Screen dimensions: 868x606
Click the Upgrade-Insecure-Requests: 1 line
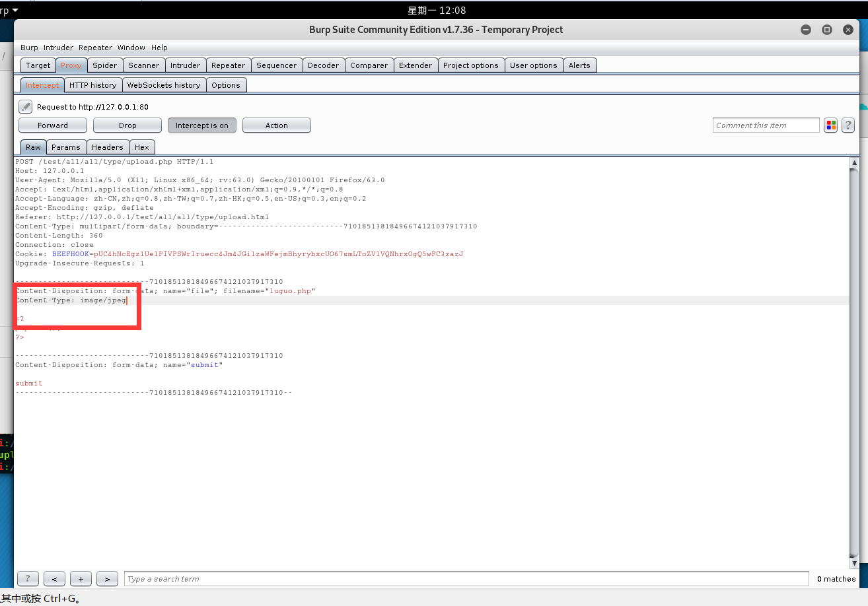click(80, 263)
